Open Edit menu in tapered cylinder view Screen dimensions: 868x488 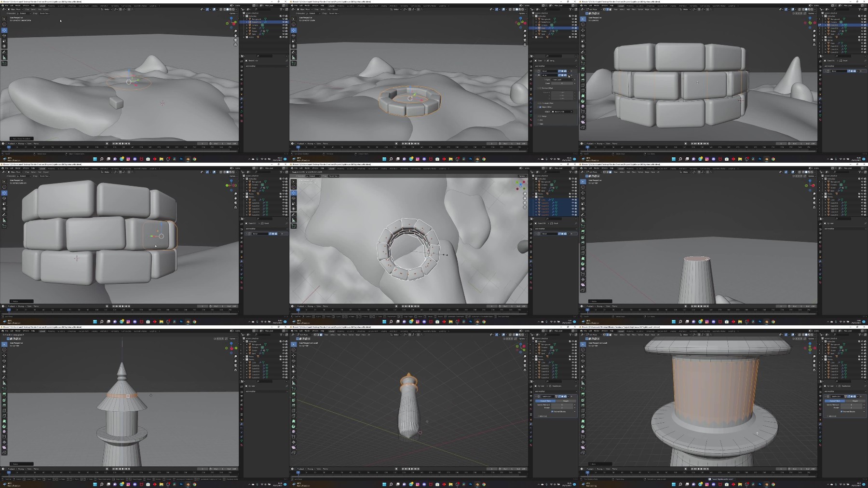590,168
